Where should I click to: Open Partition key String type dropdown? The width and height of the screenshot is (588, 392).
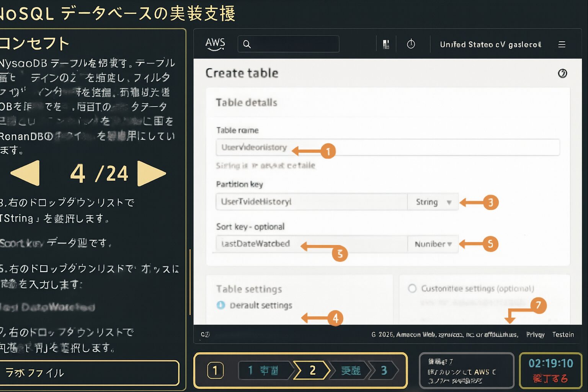(433, 202)
